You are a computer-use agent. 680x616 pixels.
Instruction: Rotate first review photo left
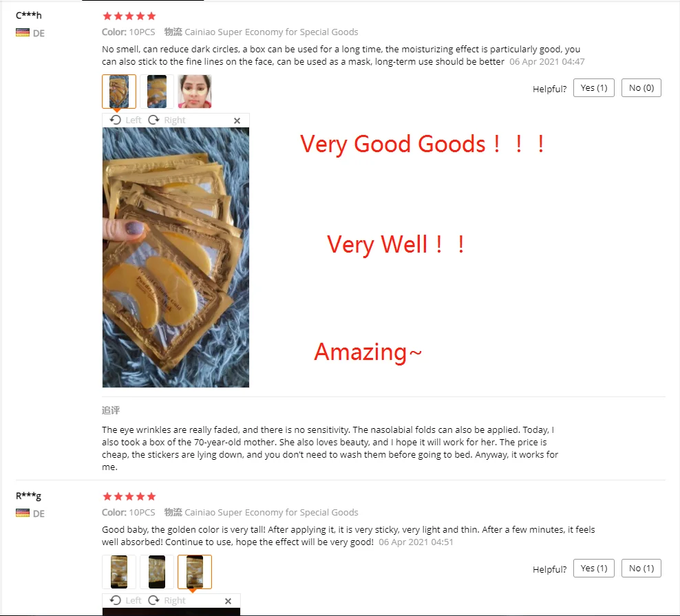(125, 120)
